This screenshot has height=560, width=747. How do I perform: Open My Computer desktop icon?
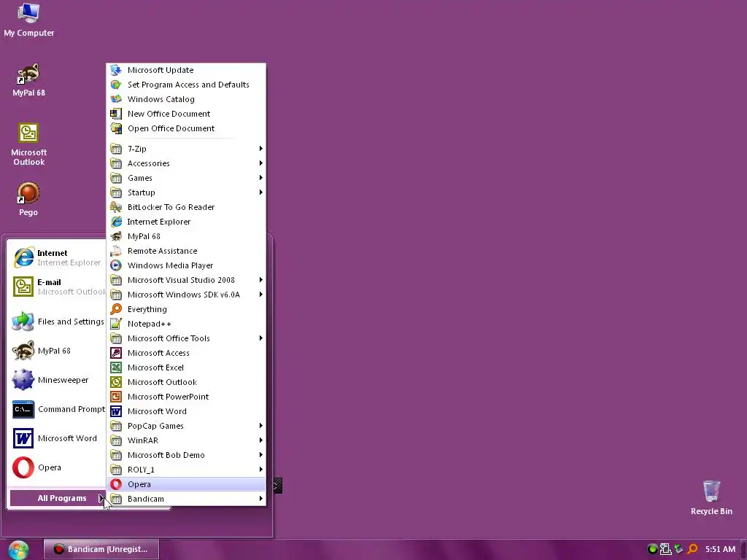pos(28,20)
